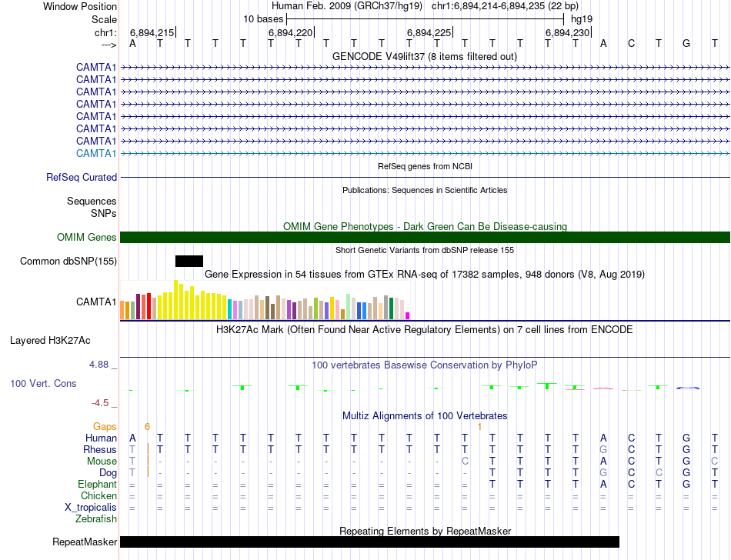This screenshot has height=560, width=731.
Task: Click the 'Rhesus' alignment row label
Action: pos(100,450)
